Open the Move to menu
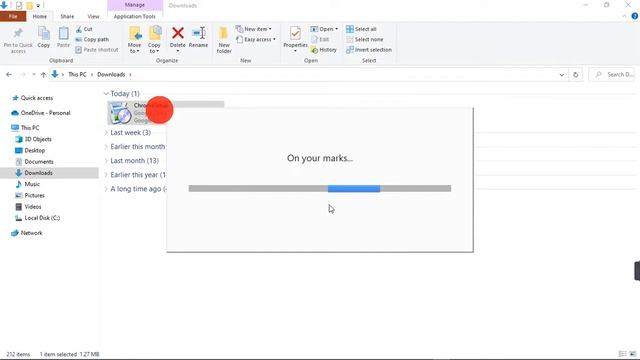Image resolution: width=640 pixels, height=360 pixels. point(134,40)
